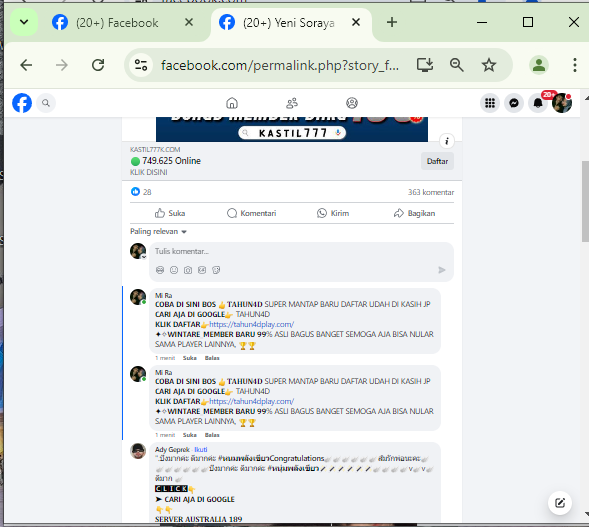Insert a GIF into the comment
This screenshot has width=589, height=527.
[x=202, y=270]
